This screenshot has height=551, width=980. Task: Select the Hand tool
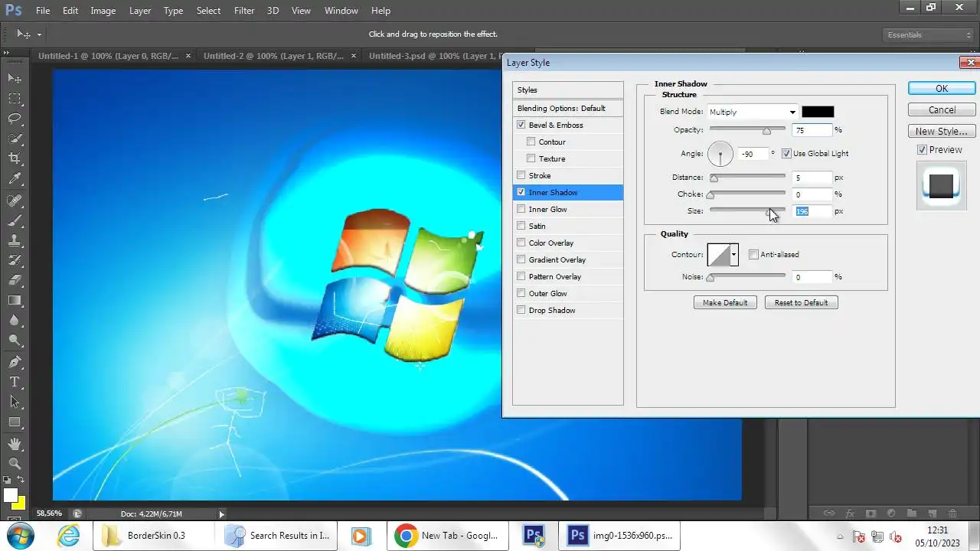coord(15,443)
